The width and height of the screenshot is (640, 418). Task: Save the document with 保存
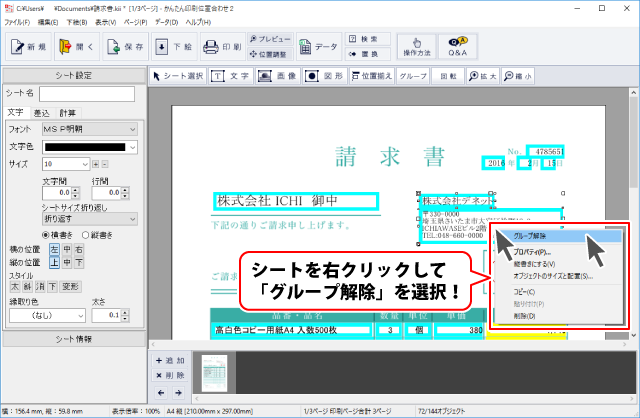pos(125,47)
